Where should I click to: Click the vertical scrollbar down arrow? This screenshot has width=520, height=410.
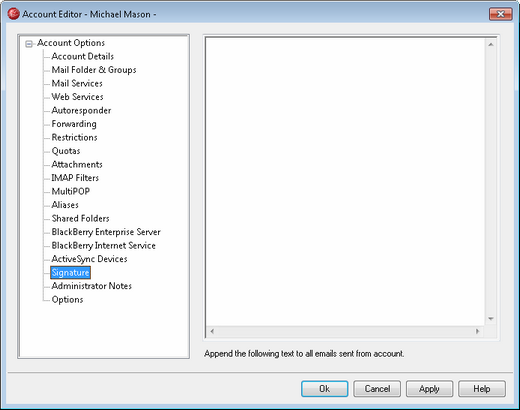click(x=491, y=319)
